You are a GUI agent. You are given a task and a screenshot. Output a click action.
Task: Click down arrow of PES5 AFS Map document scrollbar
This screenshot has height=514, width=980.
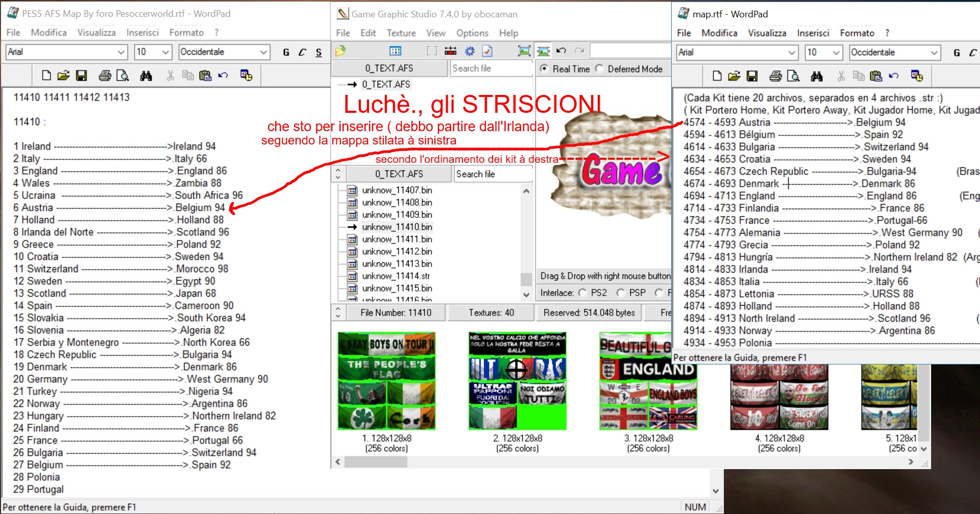coord(716,491)
